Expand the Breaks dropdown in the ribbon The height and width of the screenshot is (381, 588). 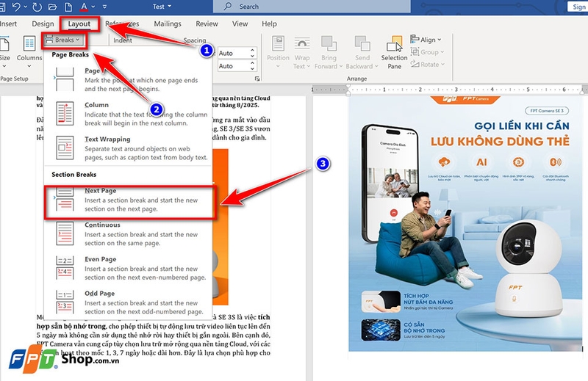click(x=62, y=40)
